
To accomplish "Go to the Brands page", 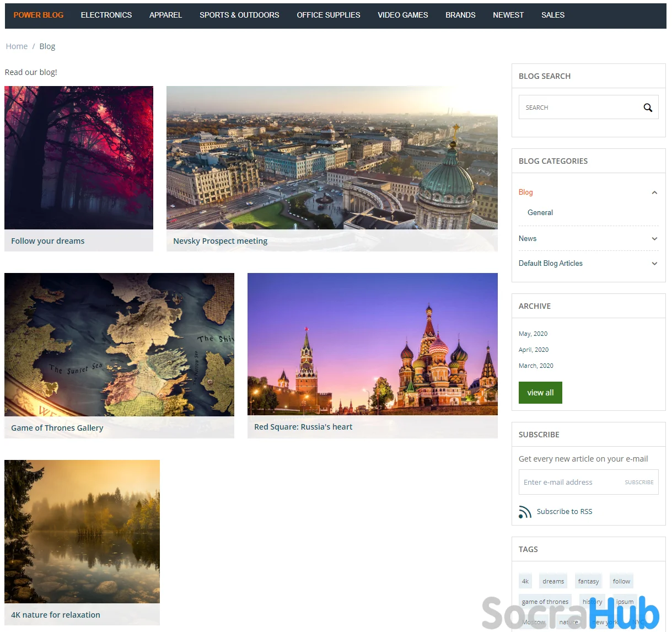I will (x=460, y=15).
